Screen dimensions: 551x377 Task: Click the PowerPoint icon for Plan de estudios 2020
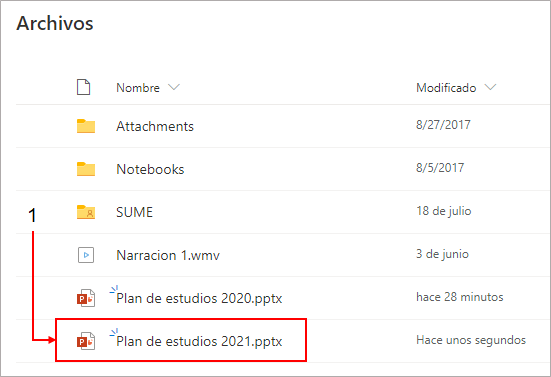[86, 298]
